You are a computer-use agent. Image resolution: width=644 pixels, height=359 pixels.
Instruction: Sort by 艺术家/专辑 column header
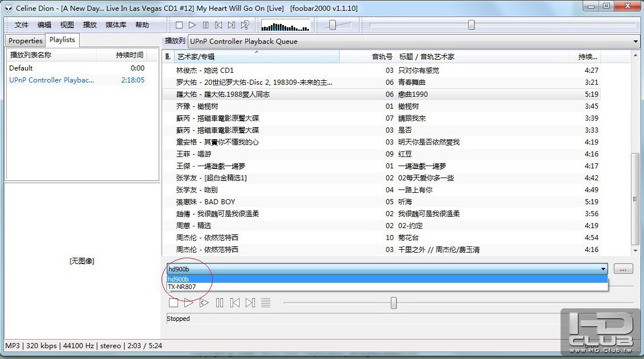click(256, 57)
